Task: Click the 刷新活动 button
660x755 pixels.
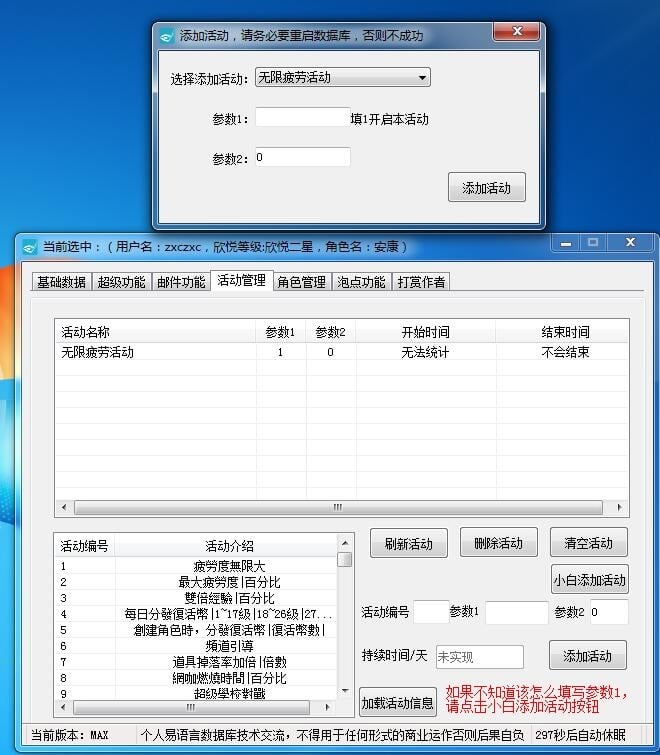Action: point(408,544)
